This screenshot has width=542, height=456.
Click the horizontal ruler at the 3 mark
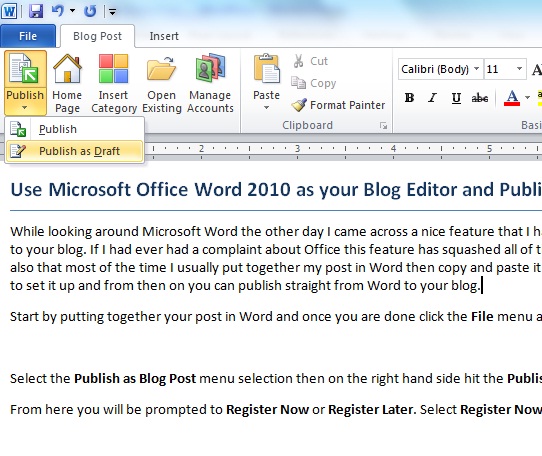click(297, 149)
